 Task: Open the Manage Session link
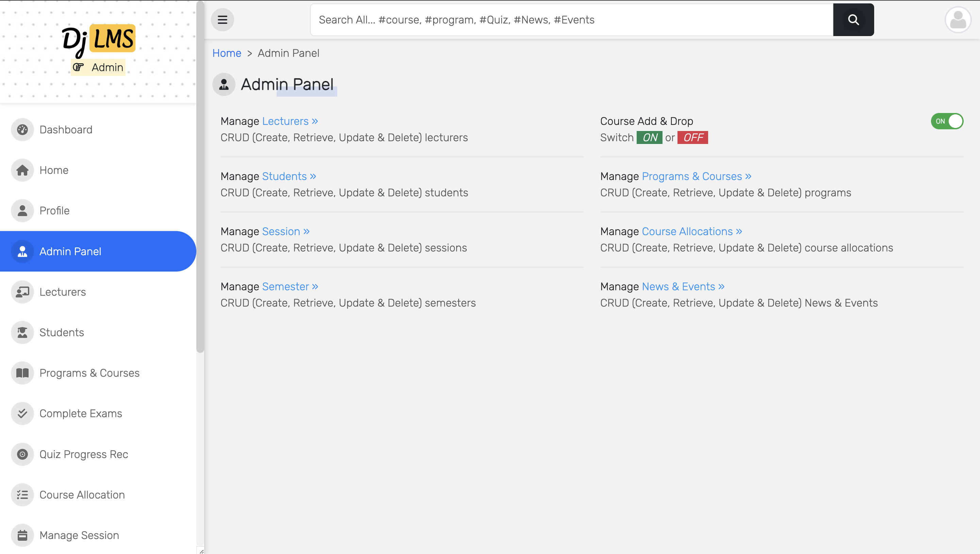(x=286, y=231)
